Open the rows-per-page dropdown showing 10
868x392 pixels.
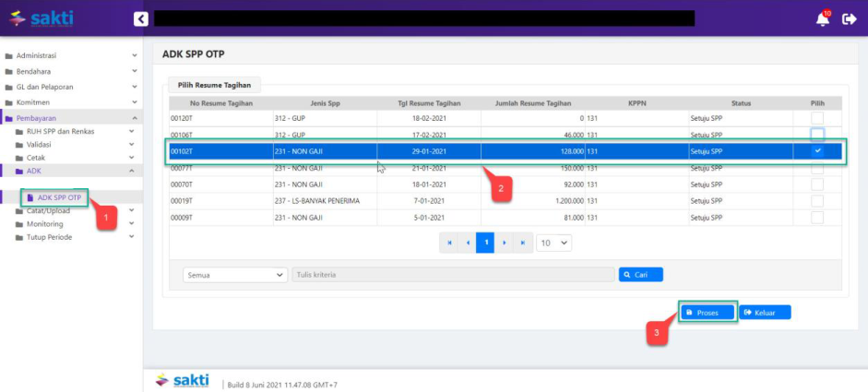[x=553, y=243]
